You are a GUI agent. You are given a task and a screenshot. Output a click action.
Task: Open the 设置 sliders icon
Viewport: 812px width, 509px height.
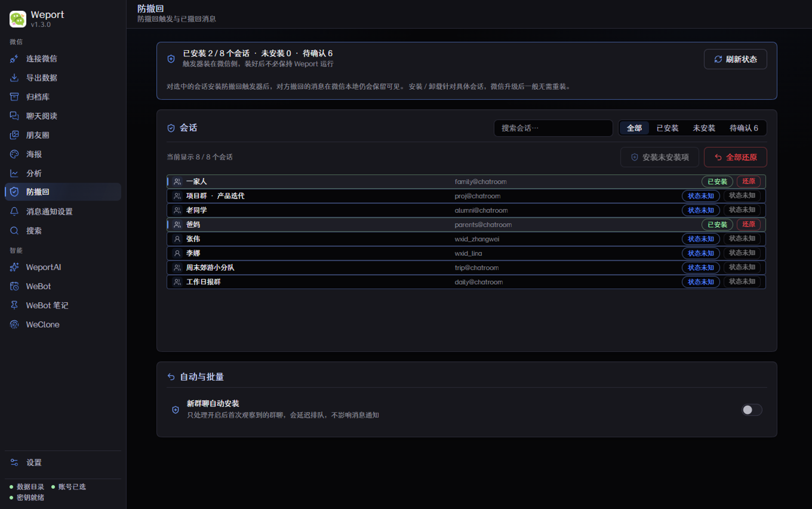pyautogui.click(x=14, y=462)
